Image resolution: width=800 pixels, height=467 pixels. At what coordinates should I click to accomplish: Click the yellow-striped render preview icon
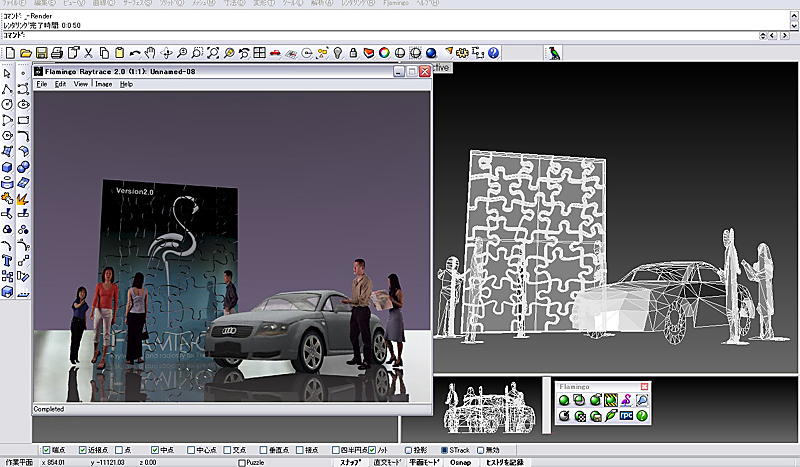(611, 400)
